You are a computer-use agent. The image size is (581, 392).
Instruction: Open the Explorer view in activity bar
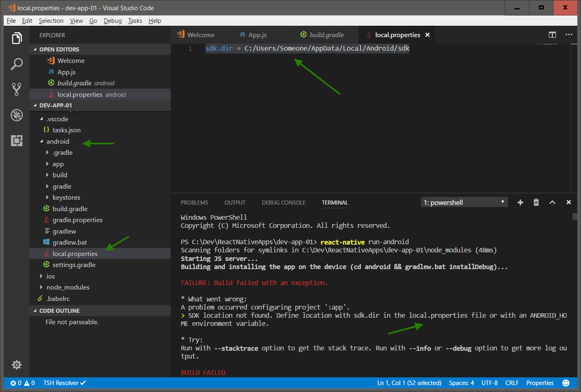(16, 38)
